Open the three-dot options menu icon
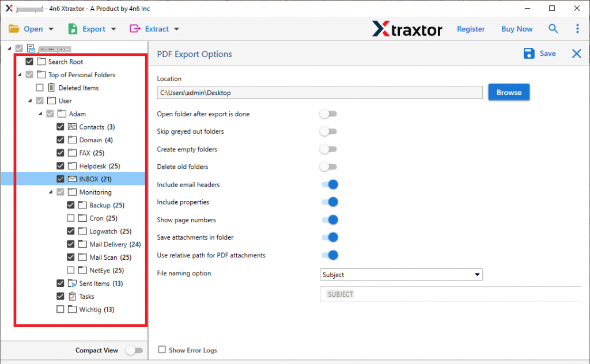590x364 pixels. (x=577, y=28)
